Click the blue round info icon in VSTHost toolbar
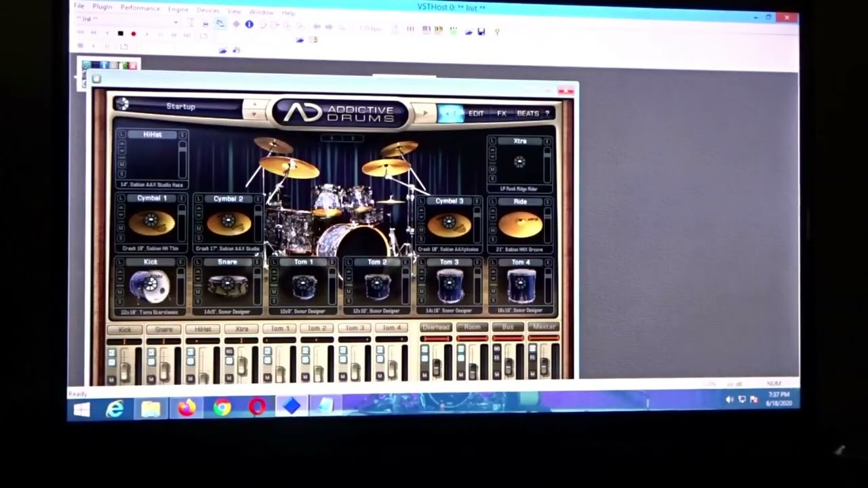 pyautogui.click(x=249, y=24)
